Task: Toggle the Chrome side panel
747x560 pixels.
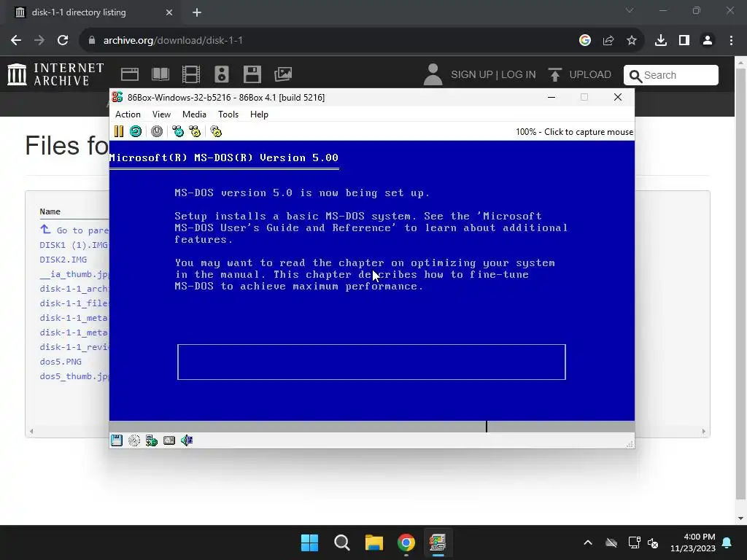Action: tap(684, 41)
